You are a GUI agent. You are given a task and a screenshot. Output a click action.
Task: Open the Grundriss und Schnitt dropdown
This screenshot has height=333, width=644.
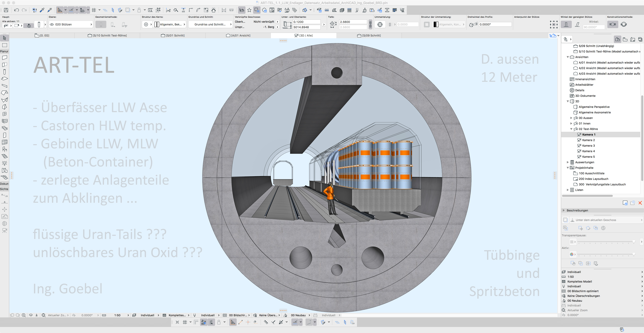click(x=210, y=25)
